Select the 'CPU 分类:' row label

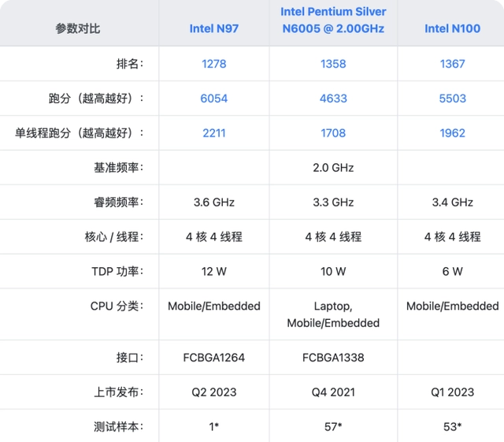[117, 306]
